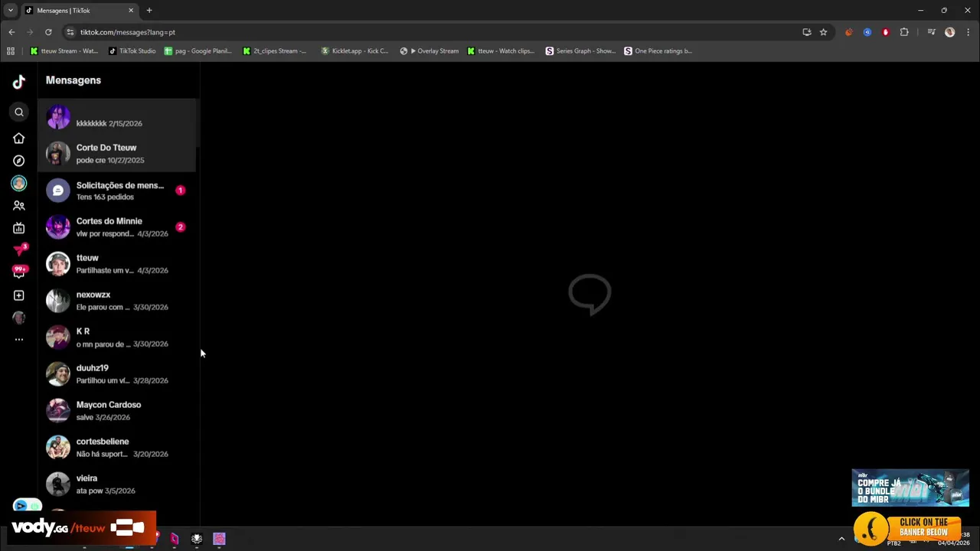Open the TikTok Studio bookmark
980x551 pixels.
[x=132, y=51]
